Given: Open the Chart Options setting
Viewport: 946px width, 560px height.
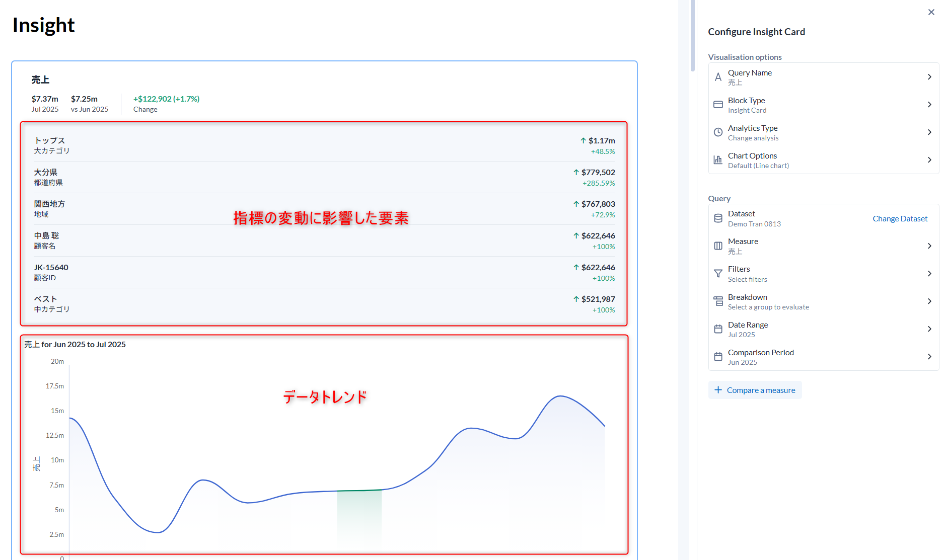Looking at the screenshot, I should 824,160.
